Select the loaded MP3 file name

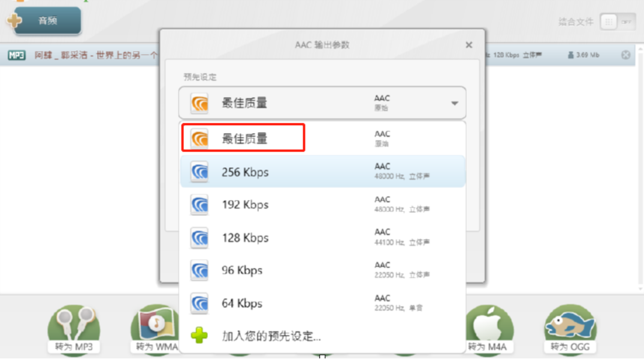(x=96, y=55)
